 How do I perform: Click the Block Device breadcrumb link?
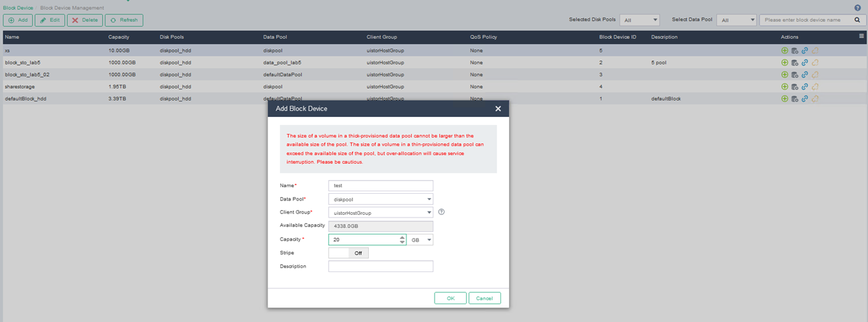click(18, 8)
